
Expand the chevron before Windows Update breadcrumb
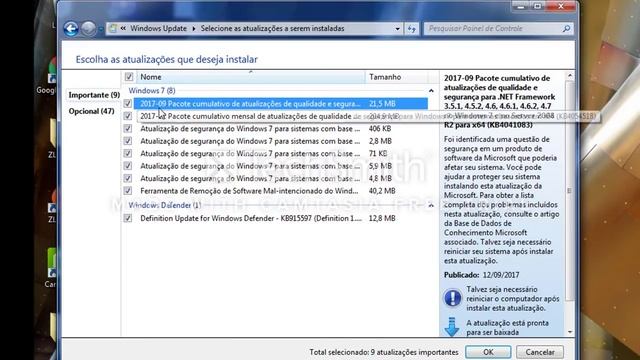(x=123, y=29)
